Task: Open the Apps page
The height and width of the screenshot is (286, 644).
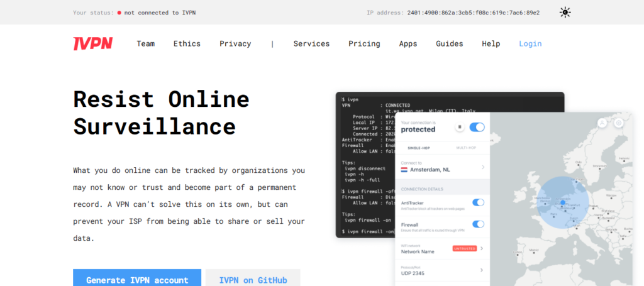Action: [x=408, y=43]
